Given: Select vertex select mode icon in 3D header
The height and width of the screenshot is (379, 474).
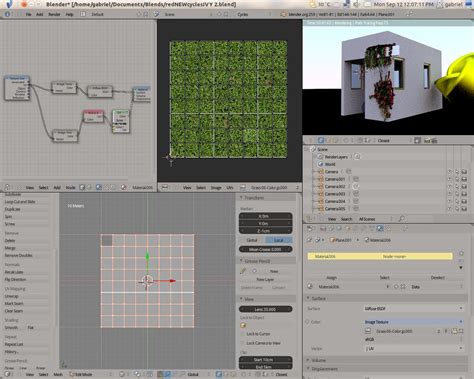Looking at the screenshot, I should tap(219, 374).
